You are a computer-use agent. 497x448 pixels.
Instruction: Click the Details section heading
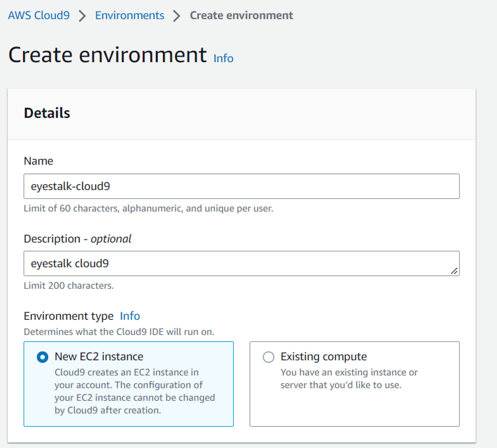(x=47, y=113)
